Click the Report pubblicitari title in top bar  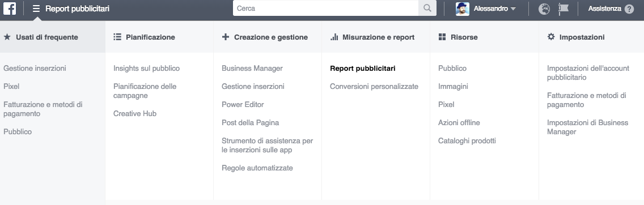click(x=77, y=8)
